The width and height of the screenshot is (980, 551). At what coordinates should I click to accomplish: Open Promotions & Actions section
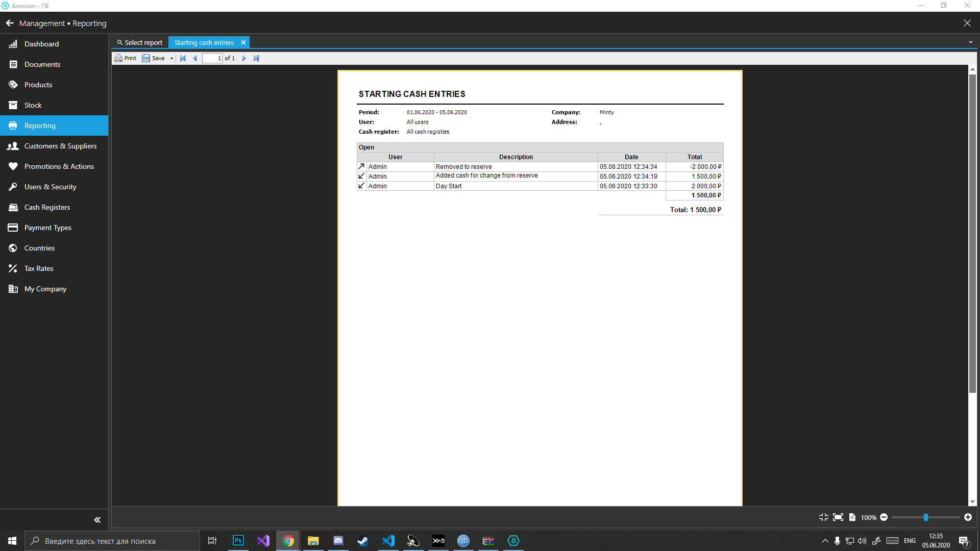59,166
